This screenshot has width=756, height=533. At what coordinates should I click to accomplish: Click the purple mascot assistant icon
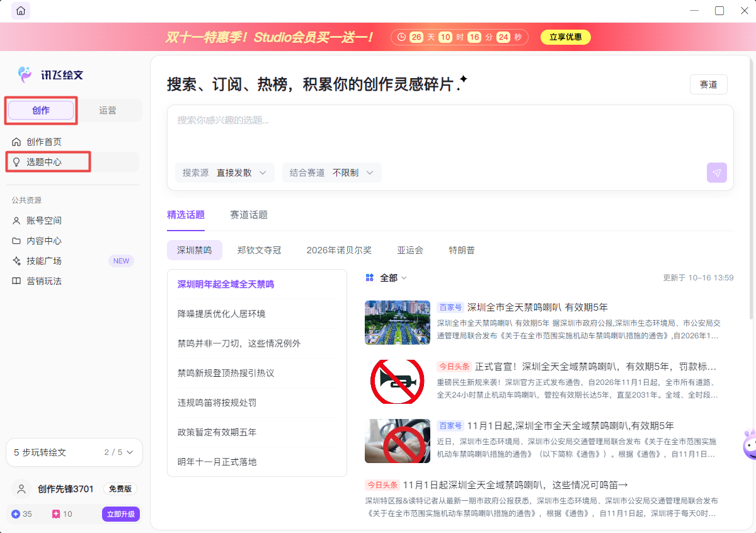pyautogui.click(x=749, y=446)
